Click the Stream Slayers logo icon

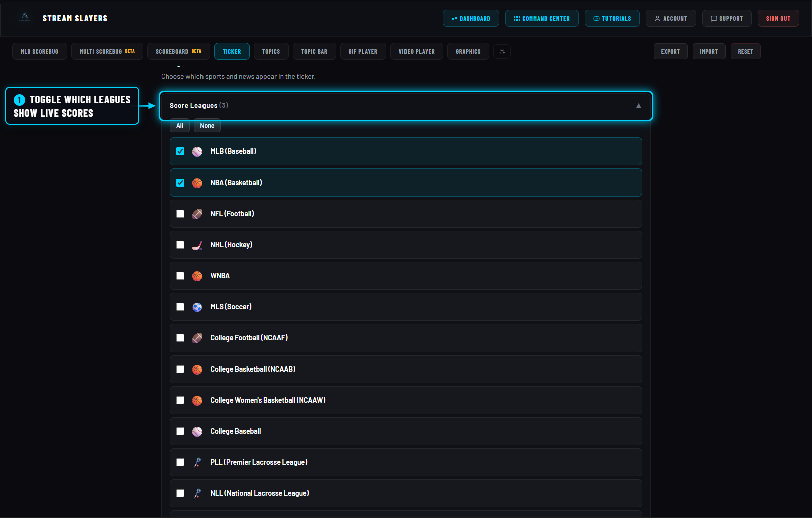[25, 18]
